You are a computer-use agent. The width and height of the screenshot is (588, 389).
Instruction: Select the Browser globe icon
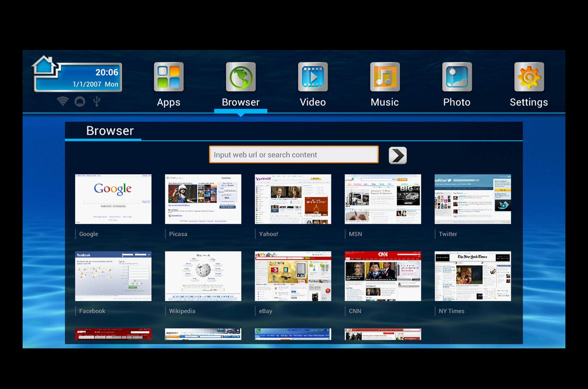coord(241,77)
